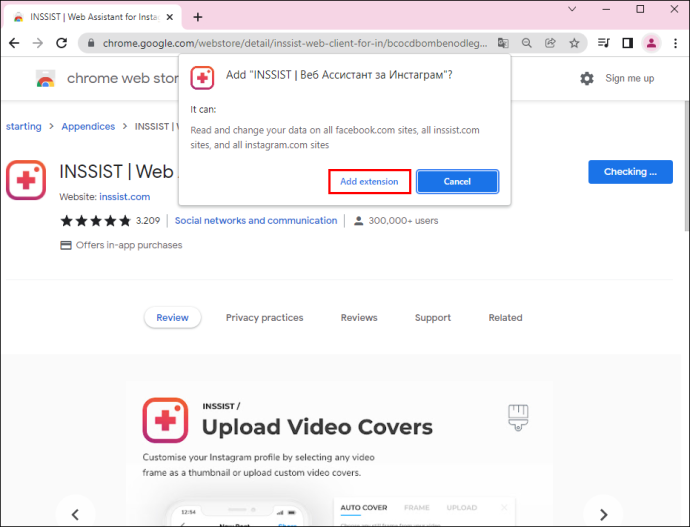Click the chrome web store title text

point(123,78)
